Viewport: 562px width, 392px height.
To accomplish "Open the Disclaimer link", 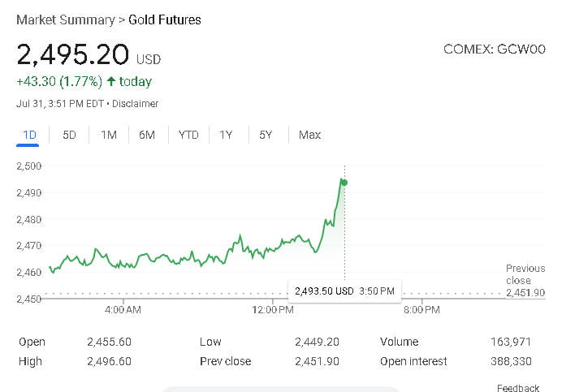I will point(135,104).
